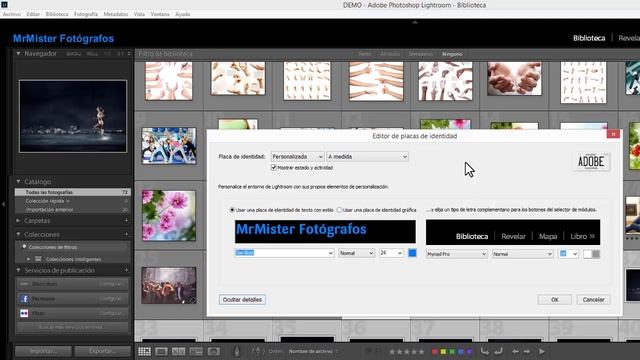Image resolution: width=640 pixels, height=360 pixels.
Task: Click the Lightroom app icon in title bar
Action: (x=4, y=4)
